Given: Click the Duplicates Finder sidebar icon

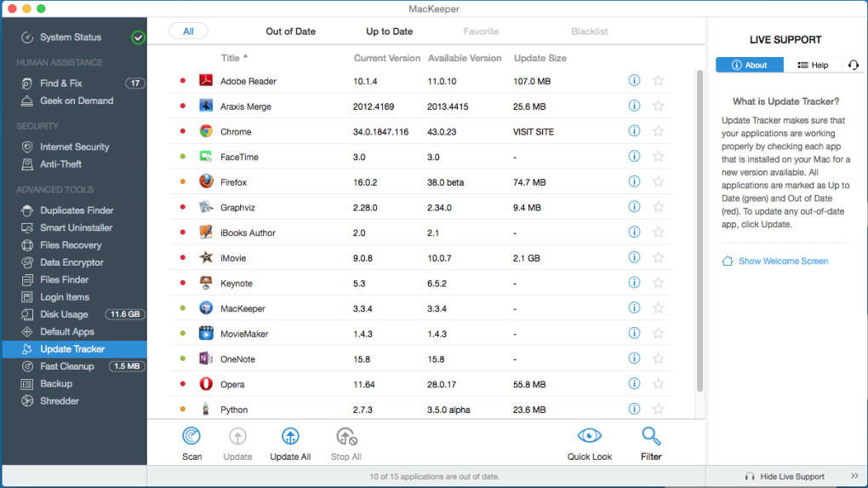Looking at the screenshot, I should pyautogui.click(x=27, y=210).
